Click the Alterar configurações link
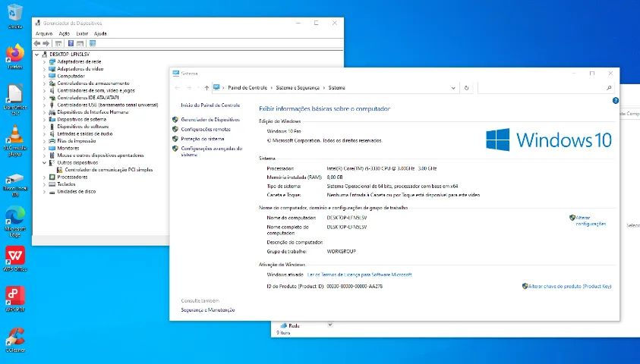640x364 pixels. point(590,221)
